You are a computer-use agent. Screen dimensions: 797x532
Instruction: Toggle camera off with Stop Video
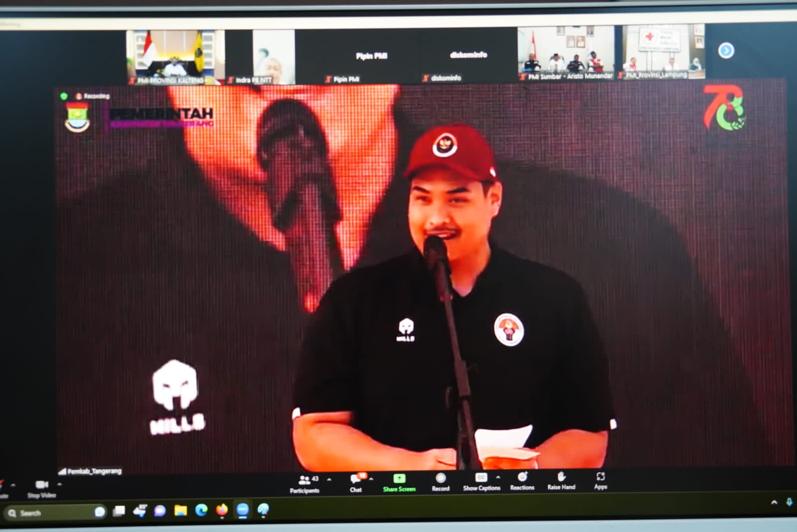pyautogui.click(x=42, y=488)
